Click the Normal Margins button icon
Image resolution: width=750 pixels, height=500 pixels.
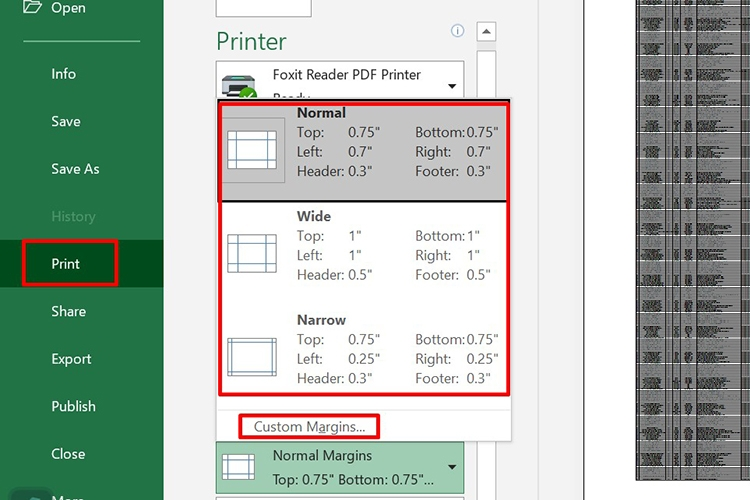[x=238, y=466]
